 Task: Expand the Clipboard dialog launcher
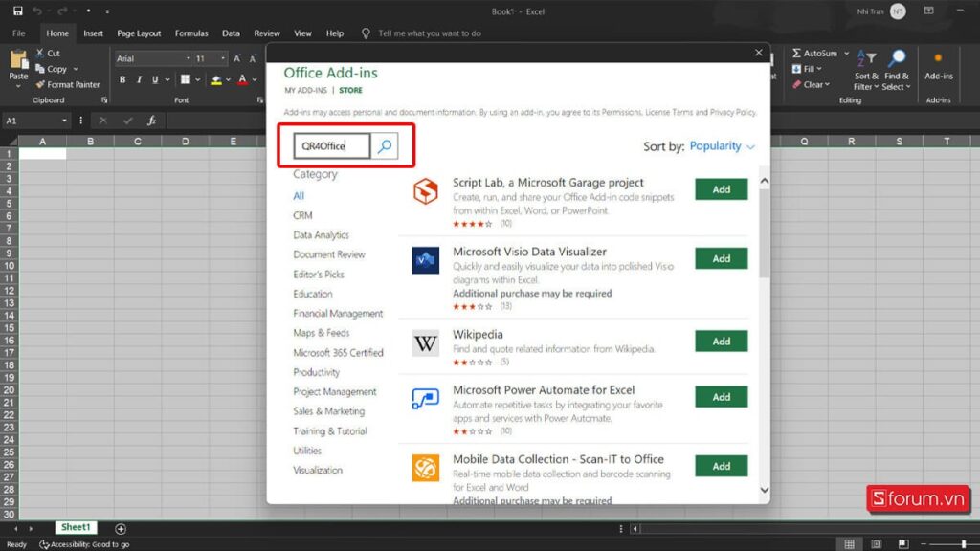(104, 99)
